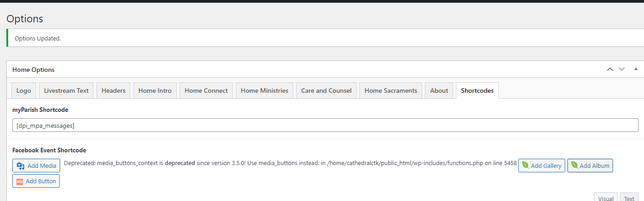644x201 pixels.
Task: Move Home Options panel up
Action: (610, 70)
